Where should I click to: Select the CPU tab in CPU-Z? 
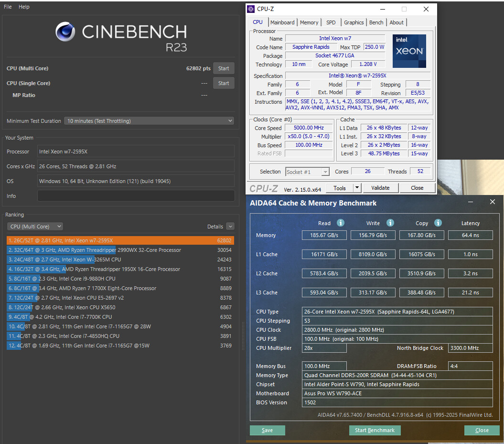[258, 22]
